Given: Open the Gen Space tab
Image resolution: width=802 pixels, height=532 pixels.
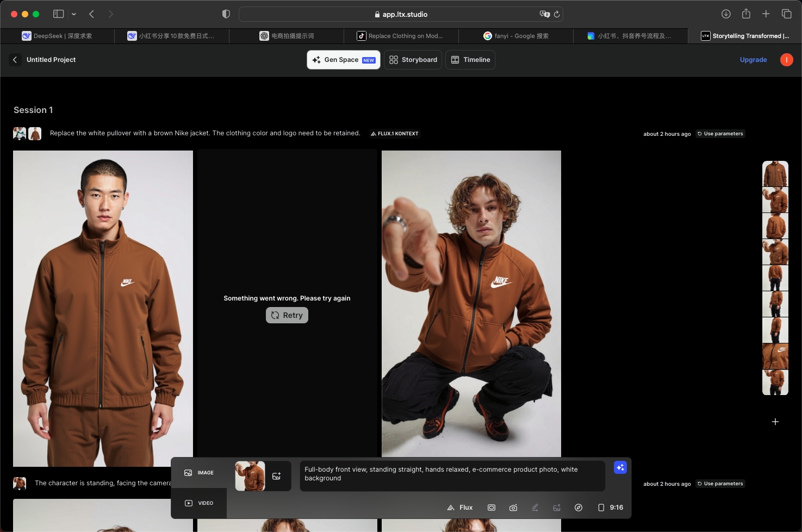Looking at the screenshot, I should click(x=344, y=60).
